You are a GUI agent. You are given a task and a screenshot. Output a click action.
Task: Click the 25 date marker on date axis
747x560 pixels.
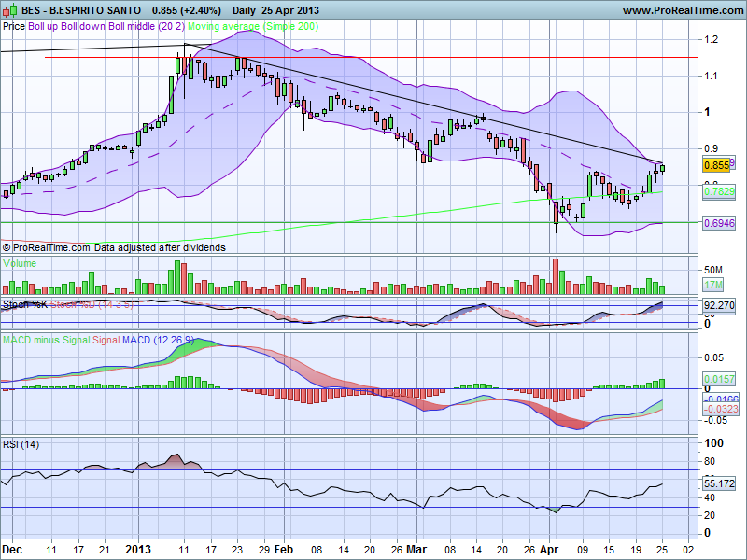point(662,550)
